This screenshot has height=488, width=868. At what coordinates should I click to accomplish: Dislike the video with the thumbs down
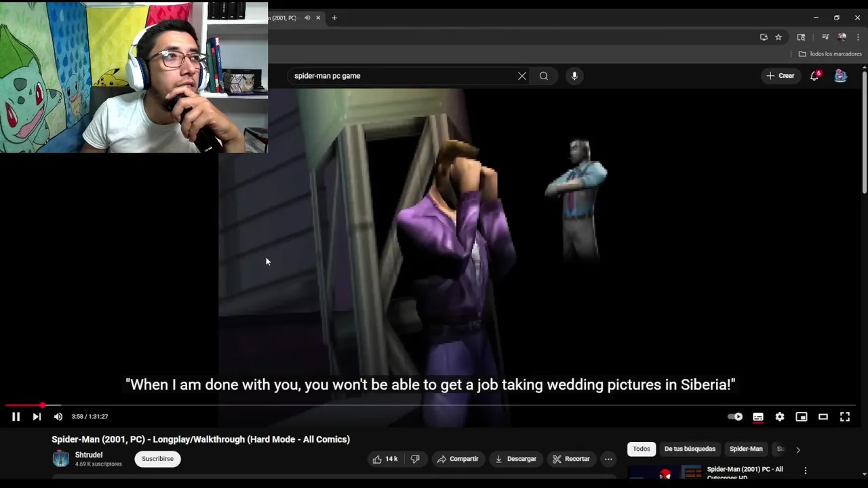click(x=415, y=459)
